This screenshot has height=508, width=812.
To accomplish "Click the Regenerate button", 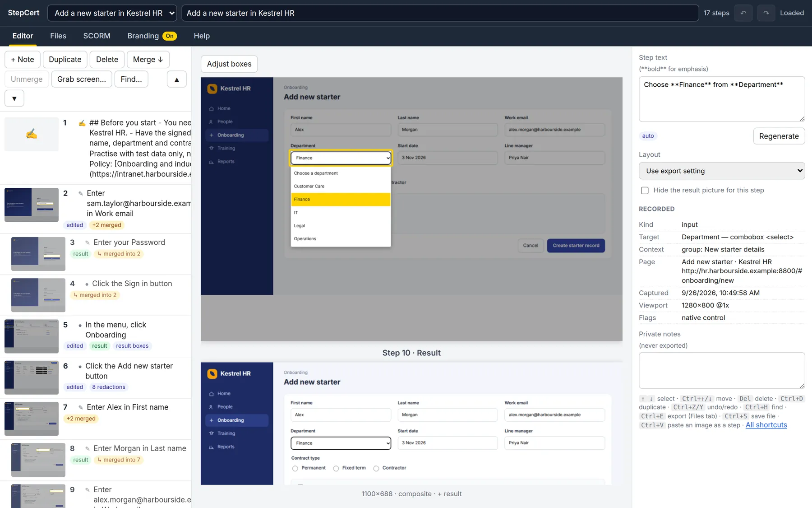I will 779,136.
